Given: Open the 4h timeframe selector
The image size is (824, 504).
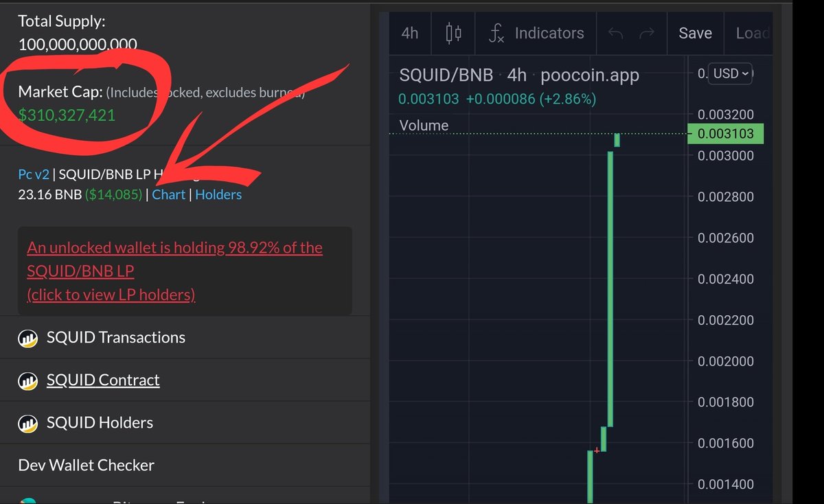Looking at the screenshot, I should (x=410, y=33).
